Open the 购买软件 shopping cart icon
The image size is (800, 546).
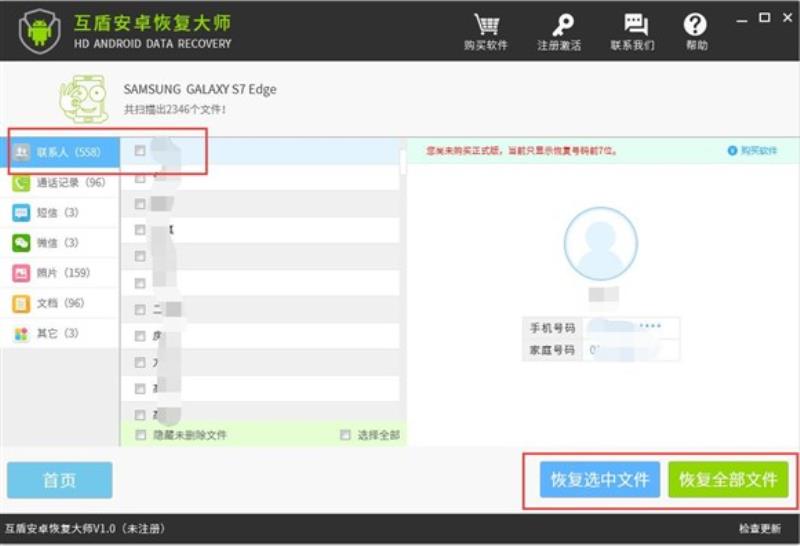pyautogui.click(x=486, y=24)
